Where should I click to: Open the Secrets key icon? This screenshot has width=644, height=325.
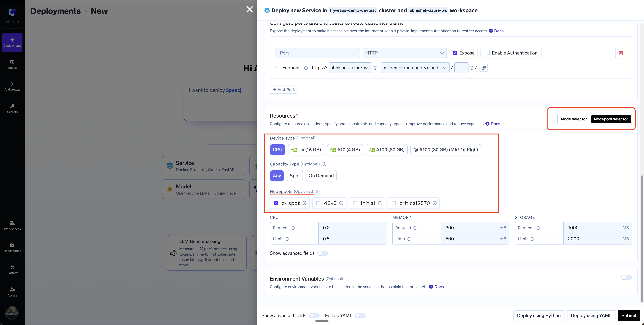[x=12, y=108]
